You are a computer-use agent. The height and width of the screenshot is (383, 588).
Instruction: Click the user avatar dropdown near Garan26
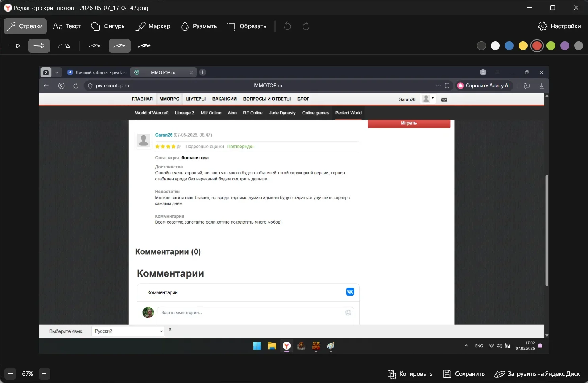click(428, 99)
